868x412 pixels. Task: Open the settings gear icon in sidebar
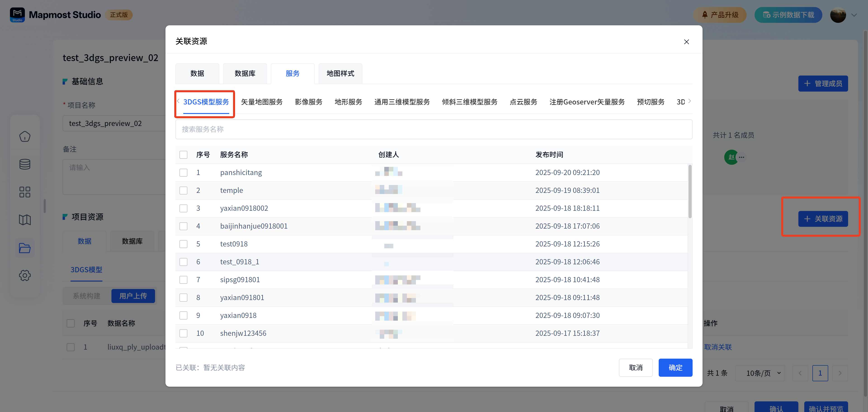pyautogui.click(x=25, y=275)
